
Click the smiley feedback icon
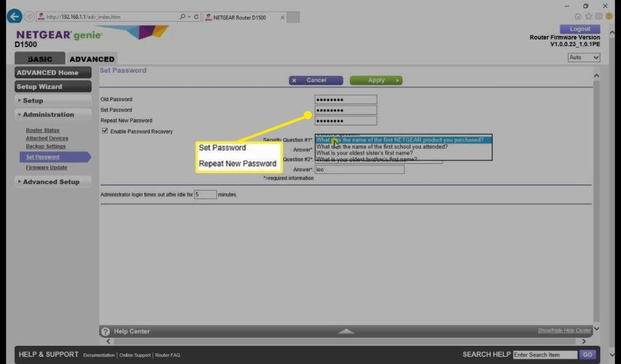tap(609, 16)
